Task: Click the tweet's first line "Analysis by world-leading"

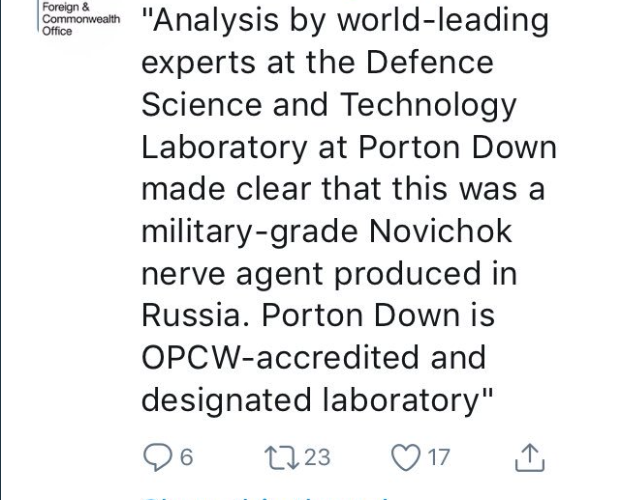Action: tap(345, 20)
